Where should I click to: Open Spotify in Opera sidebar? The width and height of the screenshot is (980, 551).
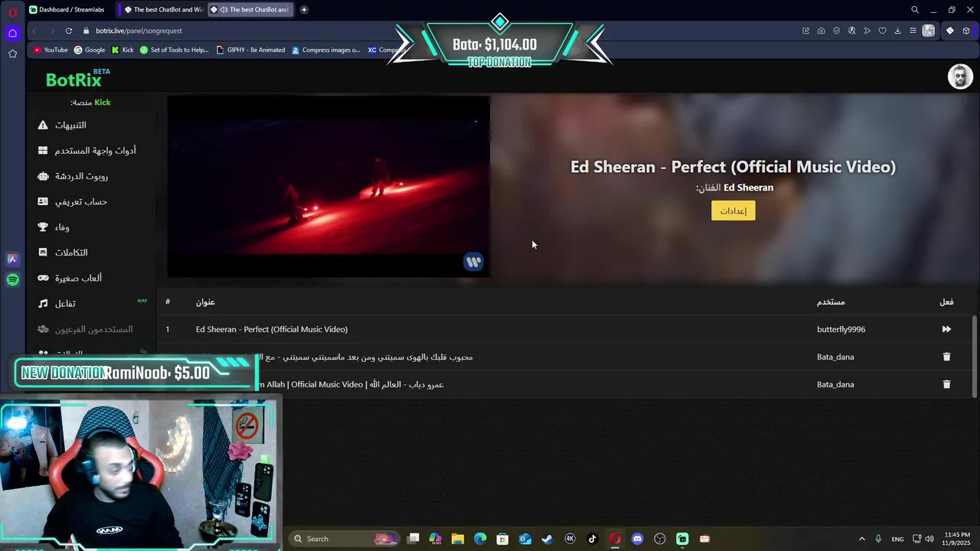coord(12,280)
